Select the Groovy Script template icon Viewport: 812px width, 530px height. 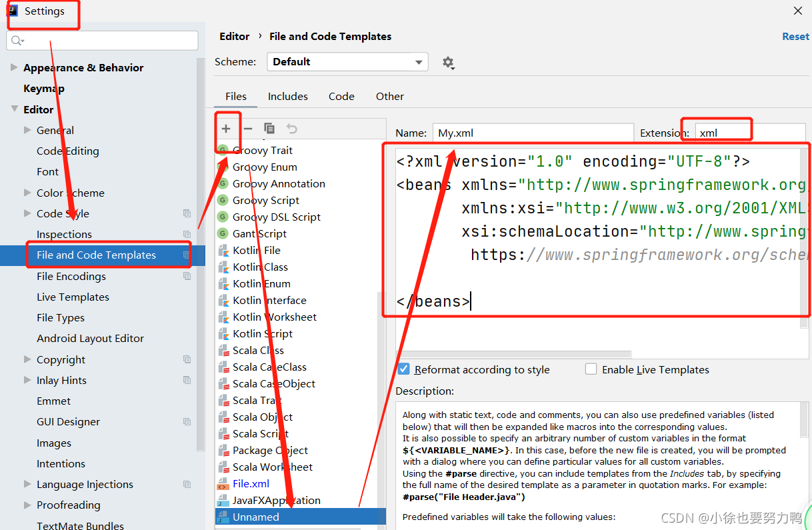(x=223, y=200)
